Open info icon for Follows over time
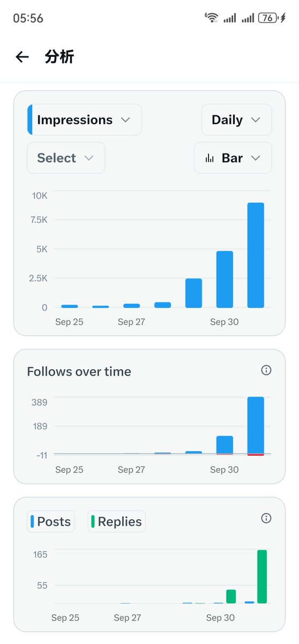Image resolution: width=299 pixels, height=644 pixels. [x=266, y=370]
